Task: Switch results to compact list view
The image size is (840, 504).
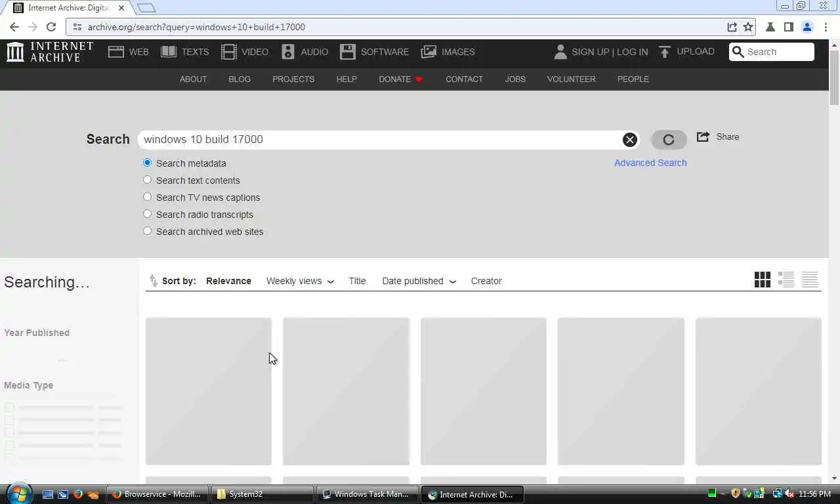Action: point(810,280)
